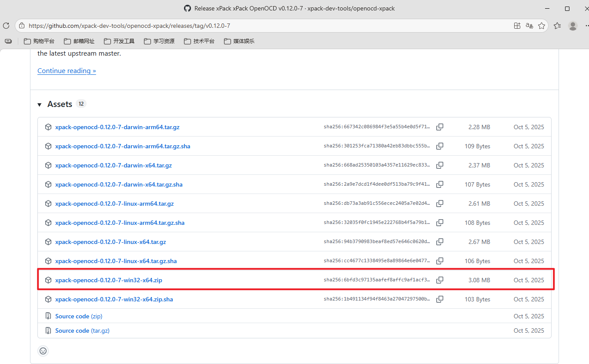
Task: Open the 邮箱网址 bookmarks folder
Action: click(x=79, y=41)
